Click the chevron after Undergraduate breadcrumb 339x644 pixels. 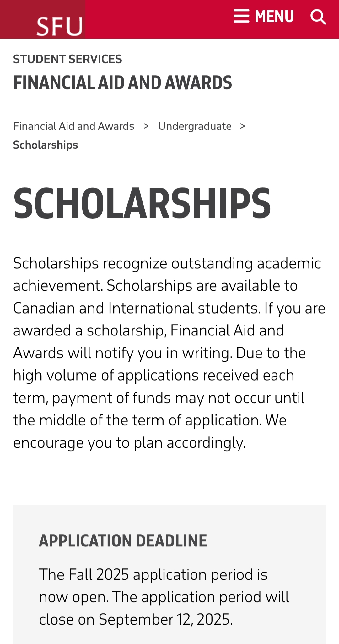[x=242, y=126]
